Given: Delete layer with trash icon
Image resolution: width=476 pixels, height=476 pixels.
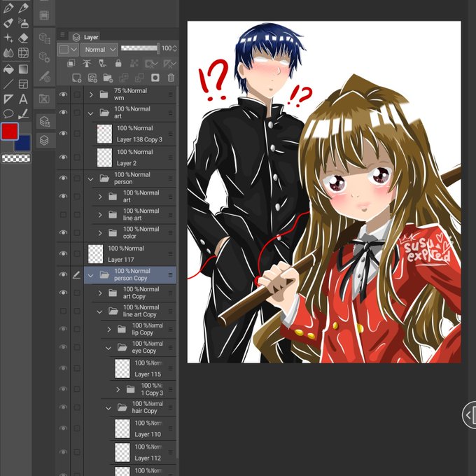Looking at the screenshot, I should point(171,78).
